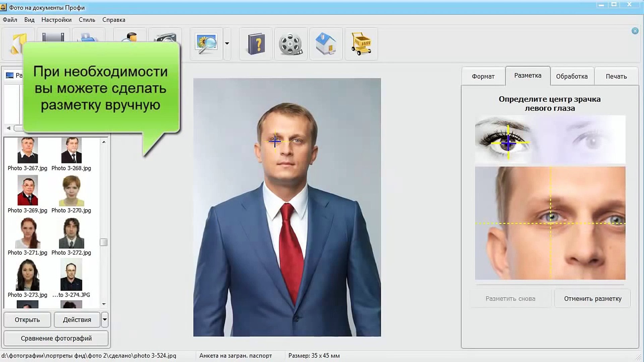Open the Стиль menu
The height and width of the screenshot is (362, 644).
coord(87,20)
